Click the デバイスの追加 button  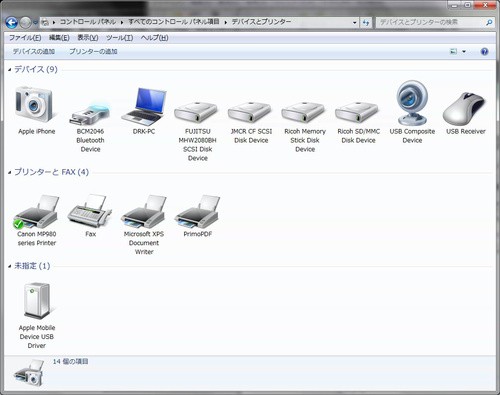point(34,52)
